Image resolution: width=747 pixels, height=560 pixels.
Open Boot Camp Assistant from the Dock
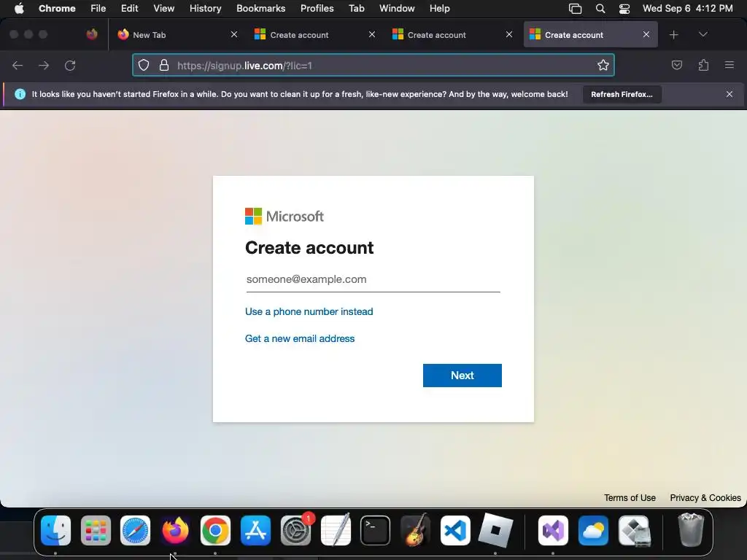pos(634,530)
